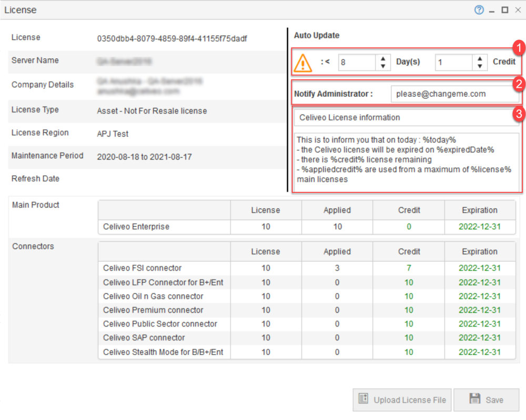The image size is (526, 420).
Task: Click FSI connector credit value 7
Action: pos(409,268)
